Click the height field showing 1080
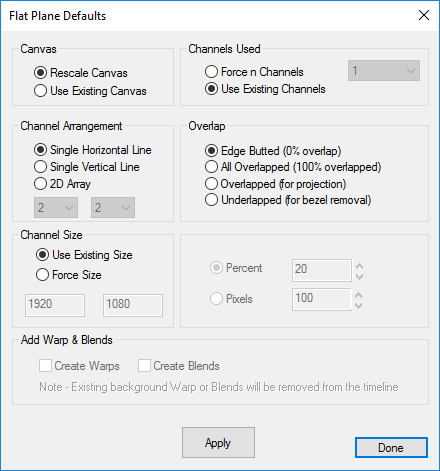This screenshot has width=440, height=471. (x=133, y=305)
